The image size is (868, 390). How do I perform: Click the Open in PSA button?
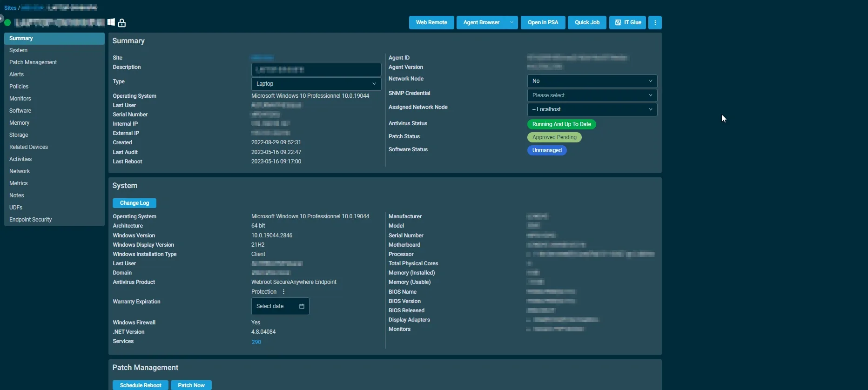point(543,22)
